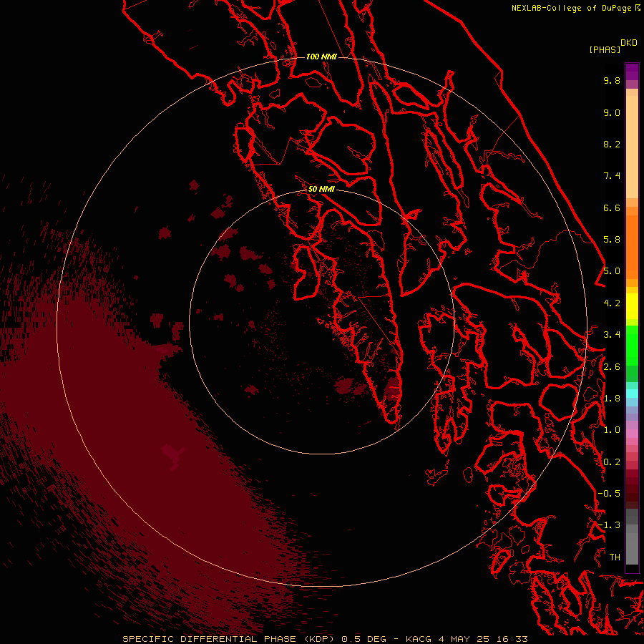The width and height of the screenshot is (644, 644).
Task: Click the -1.3 colorbar value
Action: click(609, 525)
